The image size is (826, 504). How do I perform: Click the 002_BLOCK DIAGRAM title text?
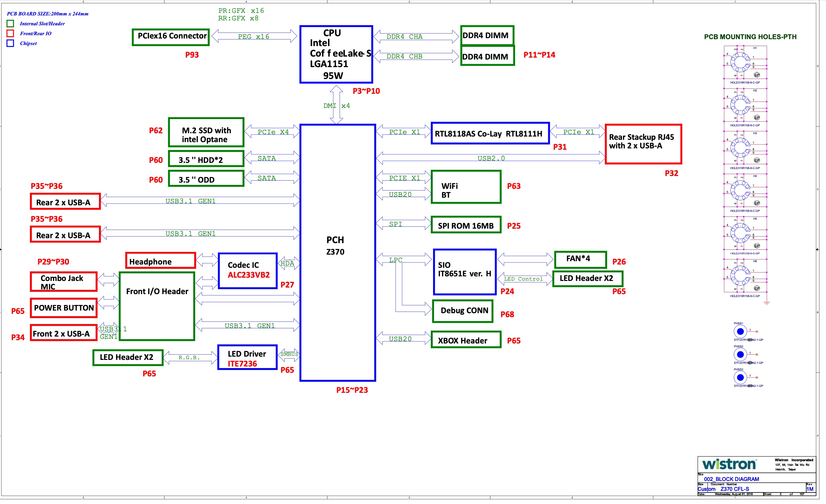(731, 479)
